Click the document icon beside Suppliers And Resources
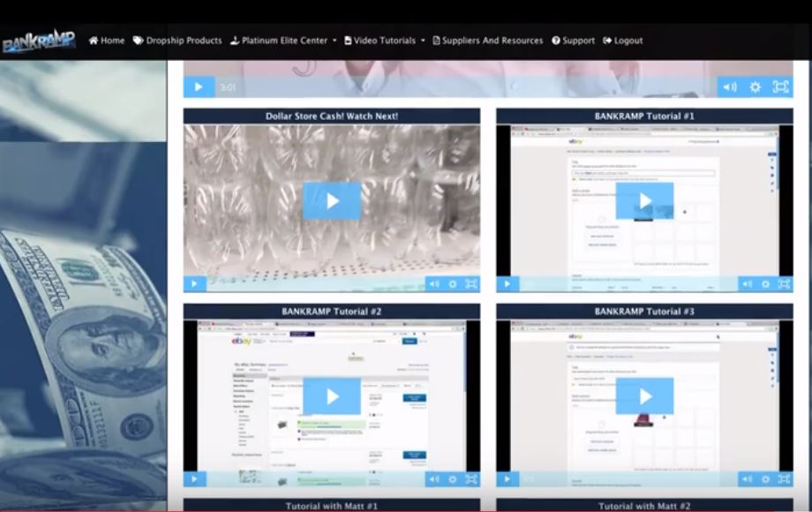 pyautogui.click(x=436, y=41)
